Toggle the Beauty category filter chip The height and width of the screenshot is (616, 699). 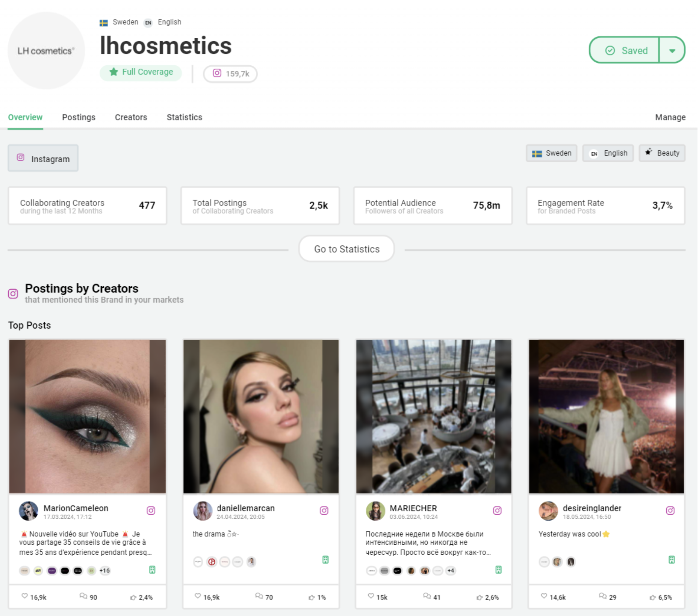tap(662, 153)
